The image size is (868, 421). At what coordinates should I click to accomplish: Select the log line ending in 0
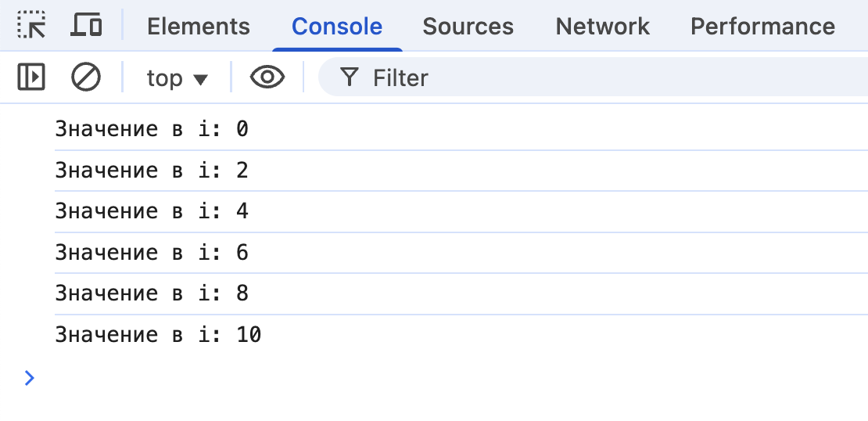(152, 129)
